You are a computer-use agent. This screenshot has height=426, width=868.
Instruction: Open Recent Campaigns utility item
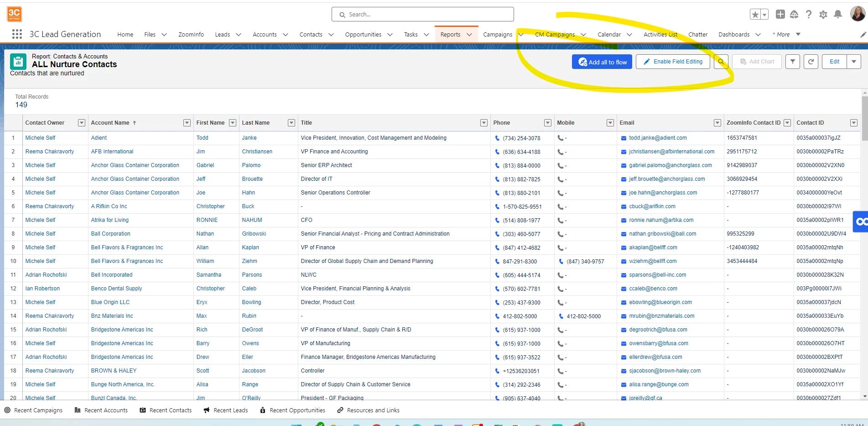tap(33, 410)
